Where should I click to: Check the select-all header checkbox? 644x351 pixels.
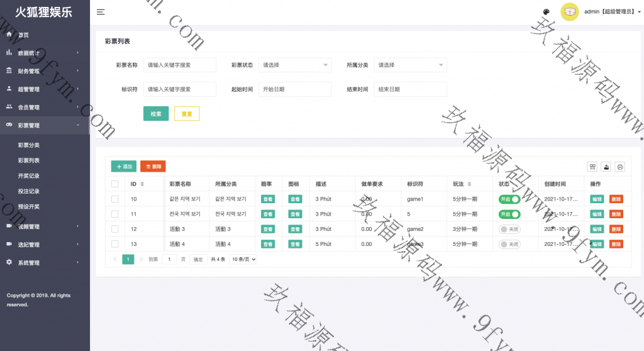(114, 184)
